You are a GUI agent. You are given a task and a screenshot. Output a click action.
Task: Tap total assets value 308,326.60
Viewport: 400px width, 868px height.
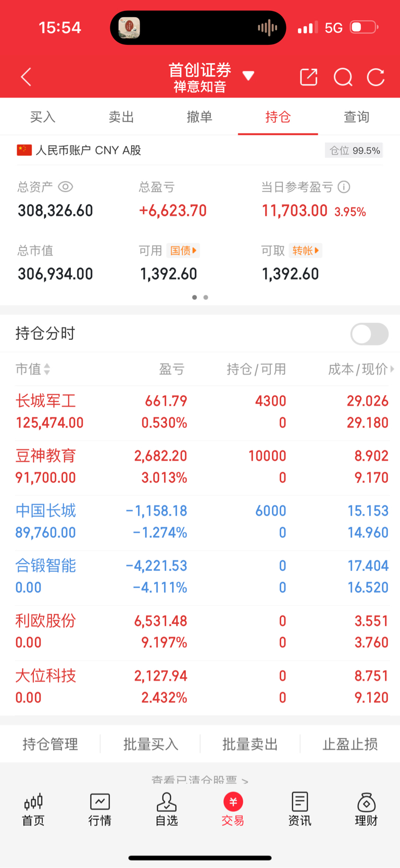coord(55,211)
